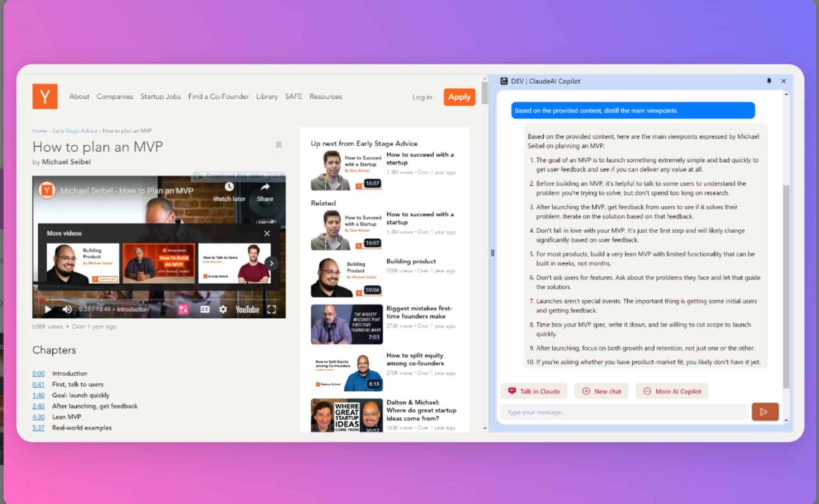
Task: Add video to Watch later
Action: point(229,187)
